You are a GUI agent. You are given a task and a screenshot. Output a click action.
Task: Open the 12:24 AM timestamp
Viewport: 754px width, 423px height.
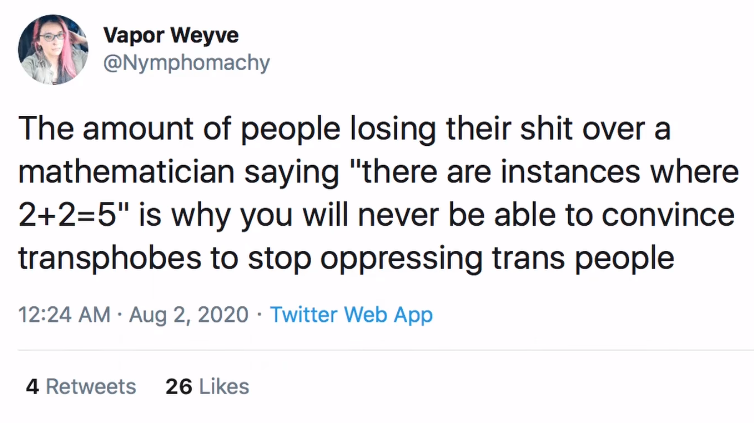64,315
